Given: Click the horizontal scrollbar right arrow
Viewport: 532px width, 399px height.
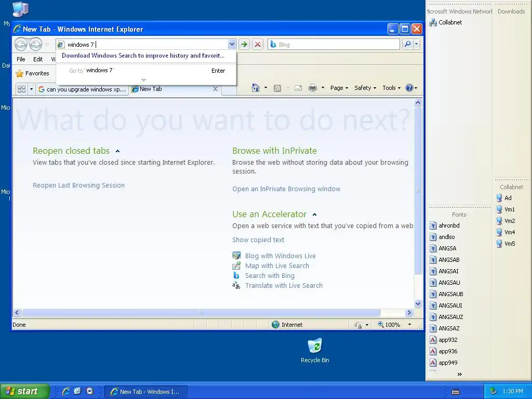Looking at the screenshot, I should click(x=409, y=312).
